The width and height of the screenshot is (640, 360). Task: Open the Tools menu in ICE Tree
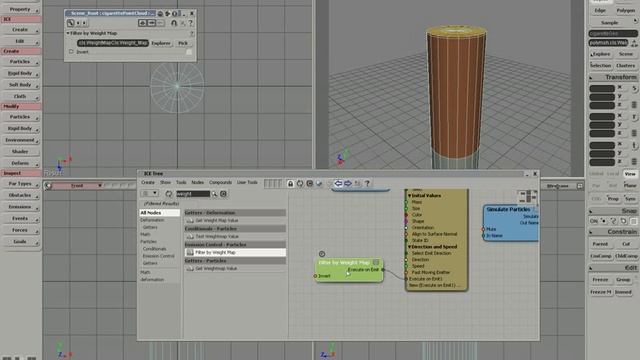(x=181, y=182)
